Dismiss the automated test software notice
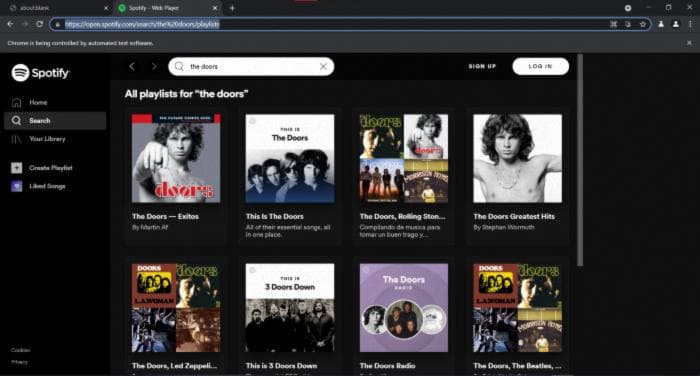The width and height of the screenshot is (700, 376). (x=689, y=43)
